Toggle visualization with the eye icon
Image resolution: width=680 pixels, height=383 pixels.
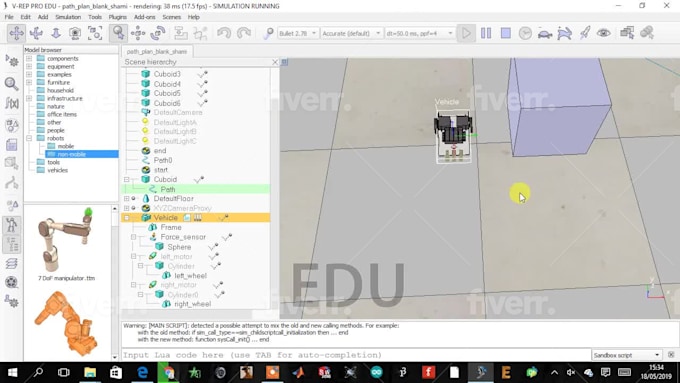pos(604,33)
